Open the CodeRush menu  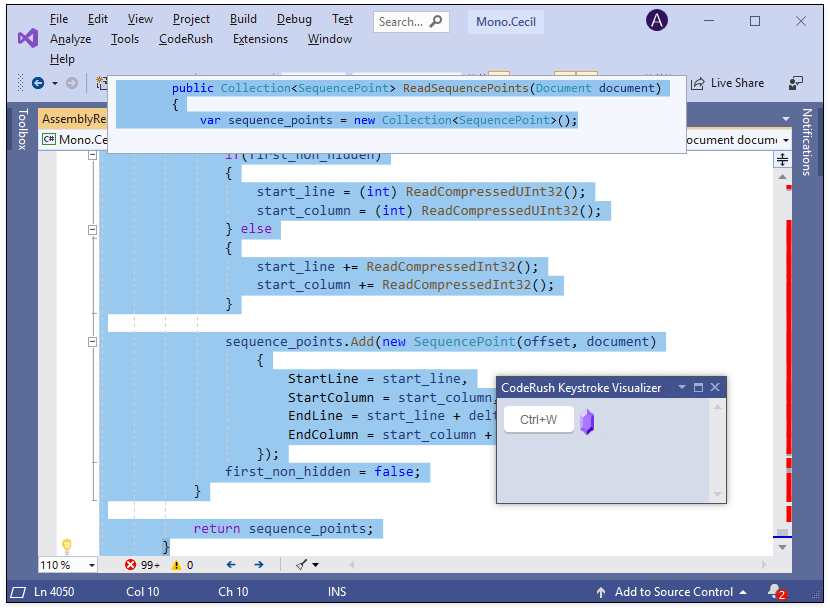[185, 39]
